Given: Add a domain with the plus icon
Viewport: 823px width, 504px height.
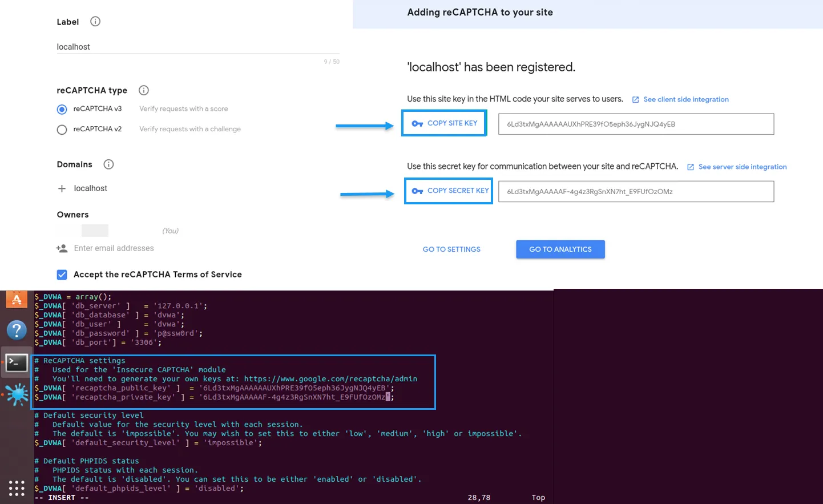Looking at the screenshot, I should click(x=62, y=188).
